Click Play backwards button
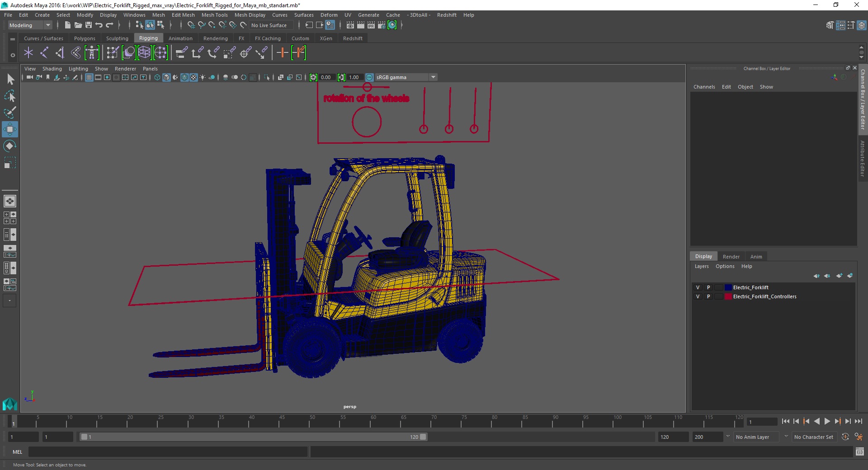 click(x=816, y=421)
